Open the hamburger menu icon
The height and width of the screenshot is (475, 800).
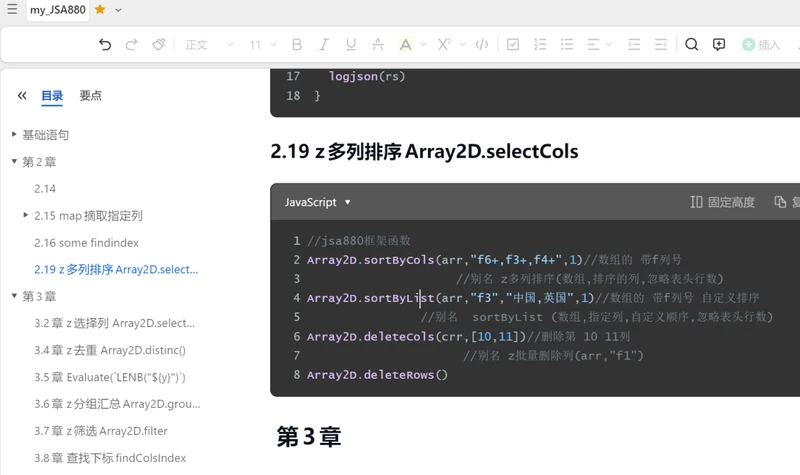point(12,9)
